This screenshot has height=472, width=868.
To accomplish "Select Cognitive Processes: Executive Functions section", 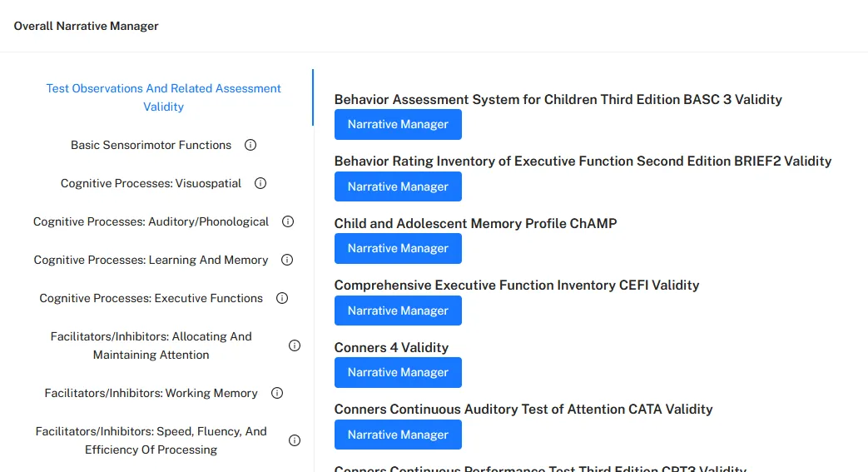I will point(151,298).
